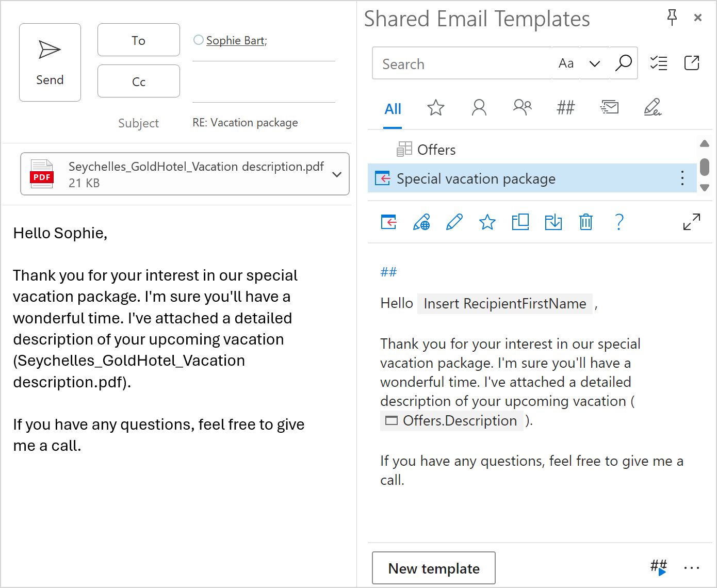Screen dimensions: 717x588
Task: Open help with the question mark icon
Action: 620,222
